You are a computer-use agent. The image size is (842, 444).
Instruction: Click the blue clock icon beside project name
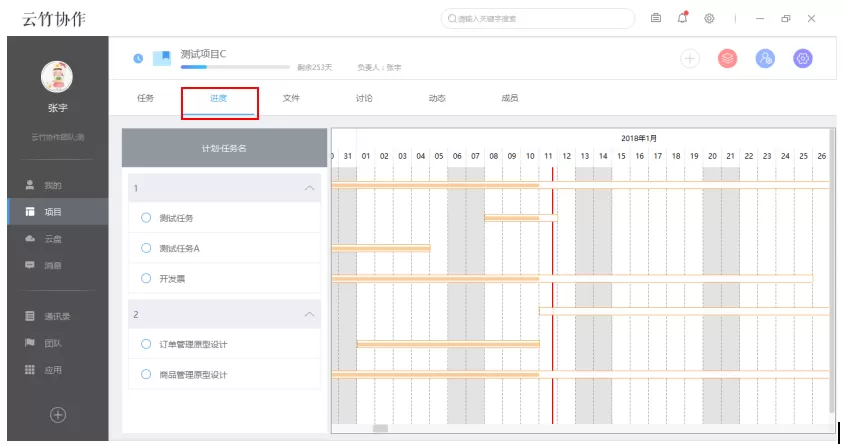[x=138, y=58]
